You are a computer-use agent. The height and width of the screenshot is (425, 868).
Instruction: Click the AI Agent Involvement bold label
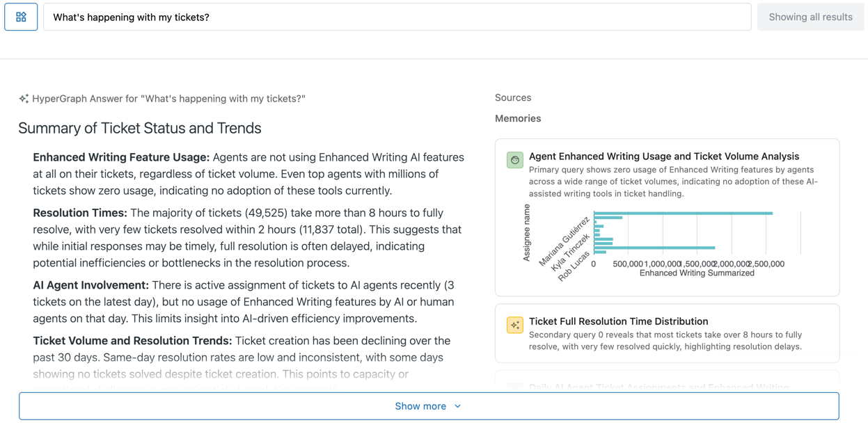pyautogui.click(x=90, y=285)
